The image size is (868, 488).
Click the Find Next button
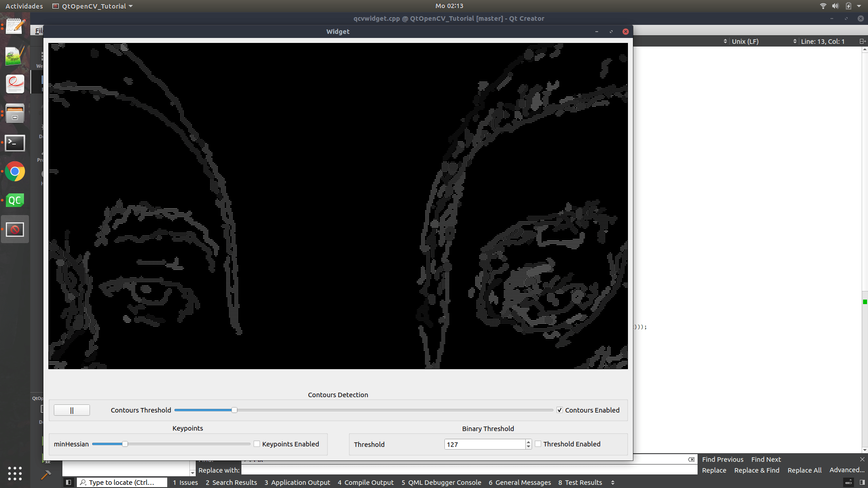766,459
